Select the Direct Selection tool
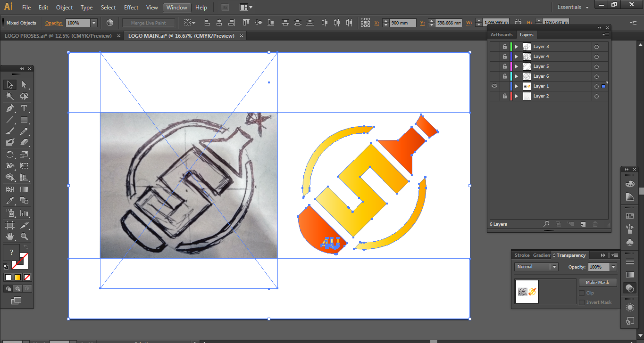Viewport: 644px width, 343px height. [x=24, y=85]
